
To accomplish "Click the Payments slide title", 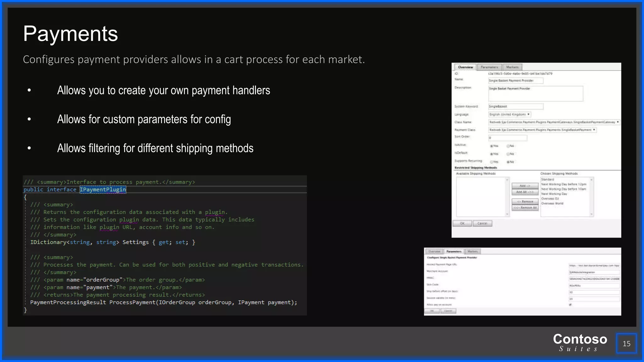I will (x=70, y=34).
